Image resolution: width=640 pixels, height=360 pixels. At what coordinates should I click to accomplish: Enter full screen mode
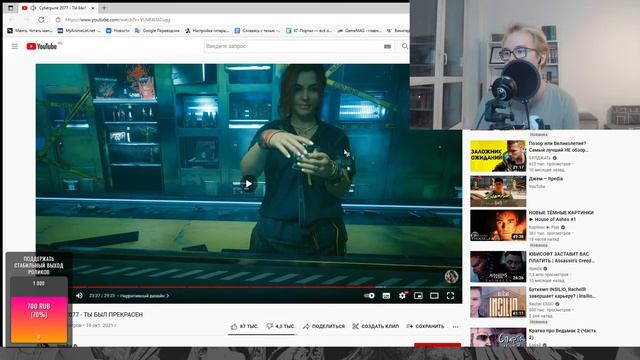tap(450, 296)
